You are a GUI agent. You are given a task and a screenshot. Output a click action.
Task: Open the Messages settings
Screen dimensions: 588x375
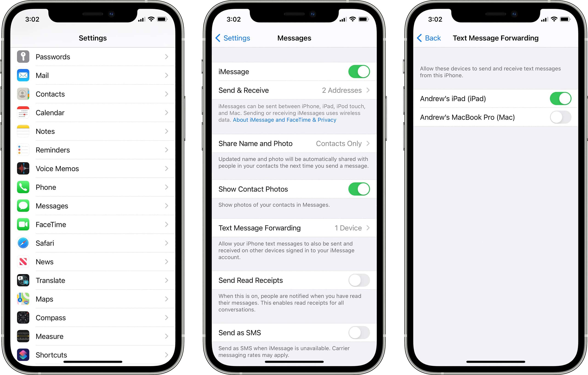tap(92, 206)
